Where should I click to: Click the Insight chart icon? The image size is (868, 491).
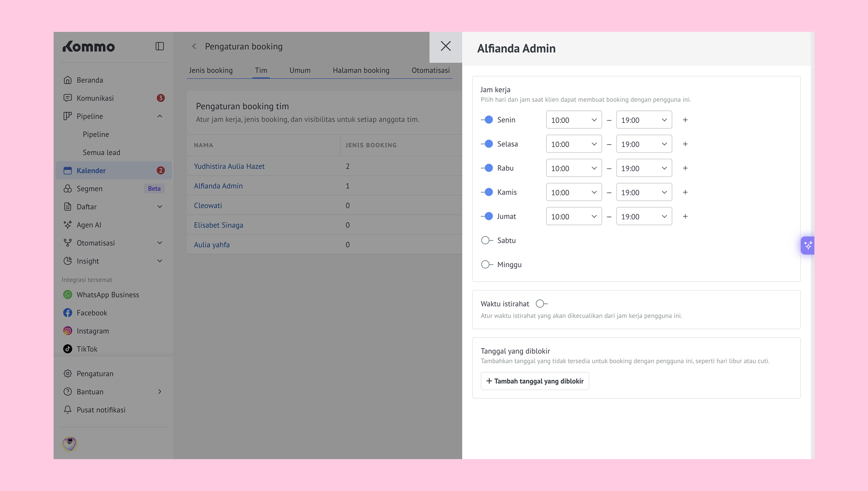click(68, 261)
